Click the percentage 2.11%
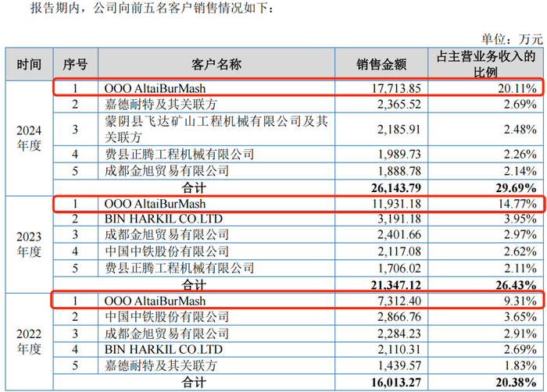 (x=520, y=268)
